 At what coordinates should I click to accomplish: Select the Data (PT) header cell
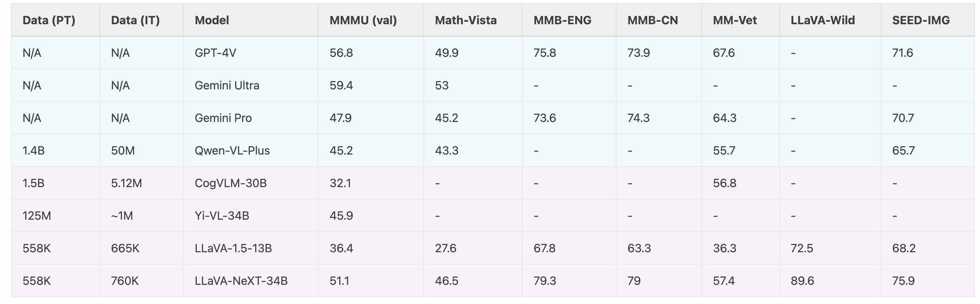(x=49, y=20)
